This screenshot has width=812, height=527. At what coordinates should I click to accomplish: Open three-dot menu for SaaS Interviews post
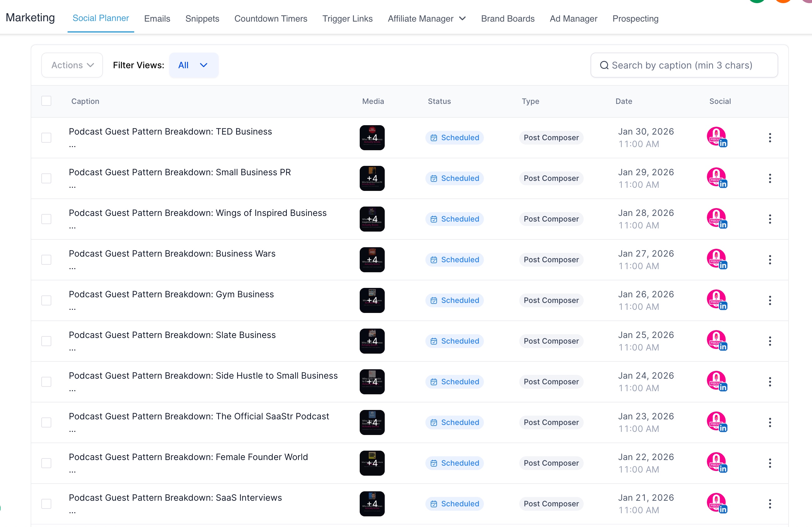click(770, 504)
